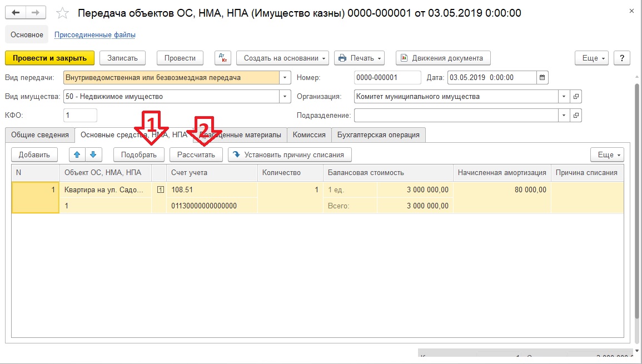The height and width of the screenshot is (364, 642).
Task: Click the back navigation arrow
Action: click(x=16, y=13)
